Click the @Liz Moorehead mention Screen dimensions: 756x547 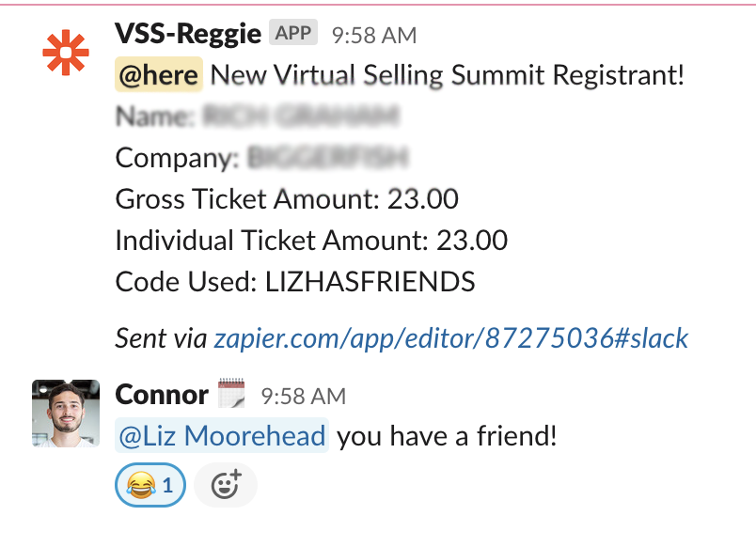pos(222,436)
